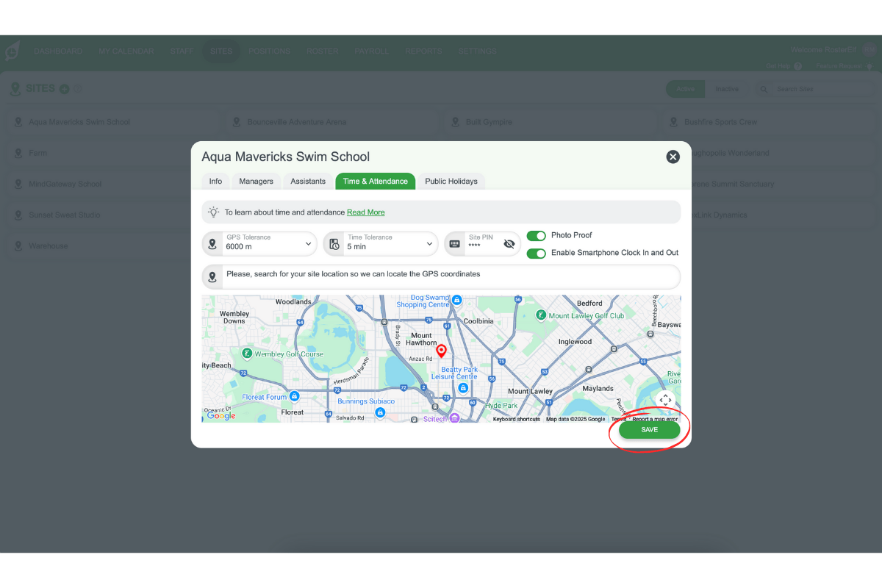Click the location pin icon beside SITES heading
This screenshot has height=588, width=882.
click(x=15, y=88)
